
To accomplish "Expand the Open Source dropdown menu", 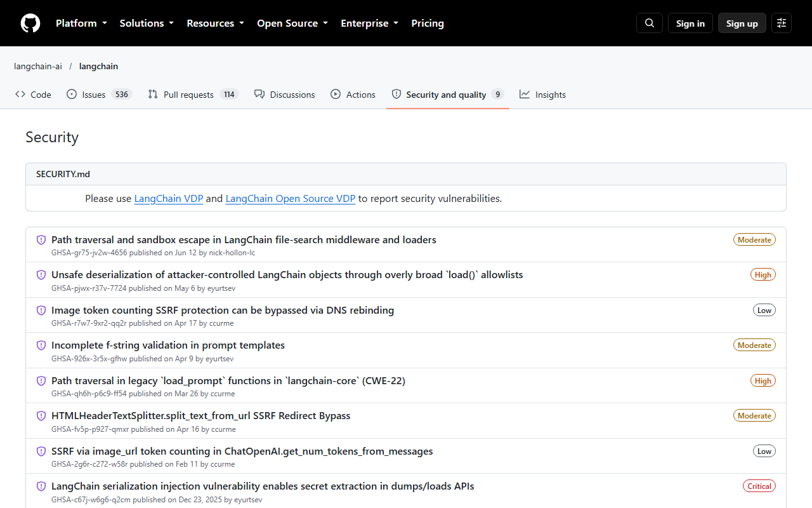I will tap(292, 23).
